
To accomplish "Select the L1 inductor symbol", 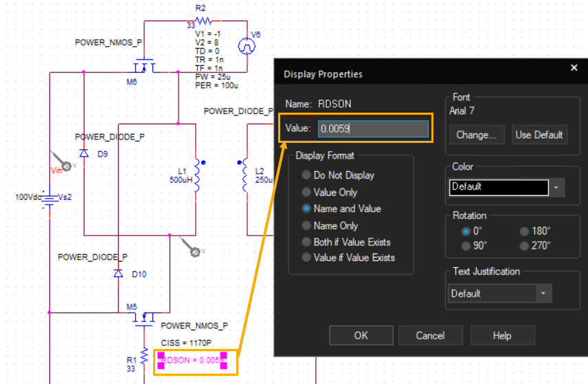I will 196,175.
